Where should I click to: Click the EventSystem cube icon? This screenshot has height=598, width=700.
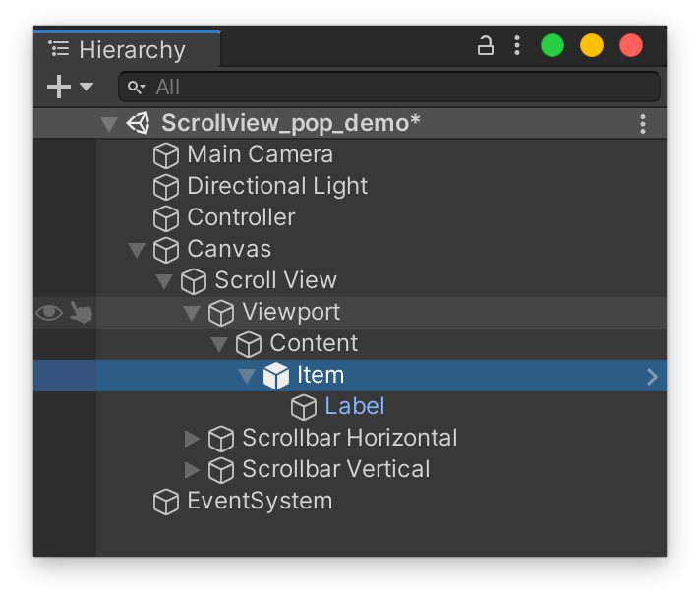166,502
